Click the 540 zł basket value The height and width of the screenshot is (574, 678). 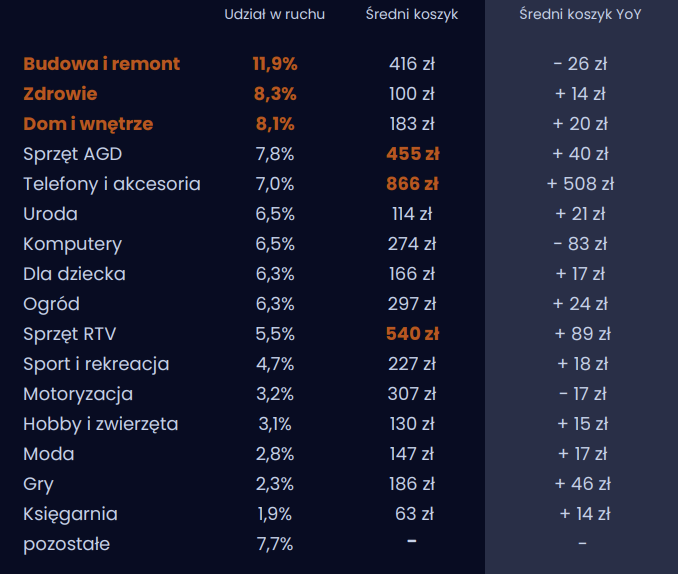coord(412,334)
